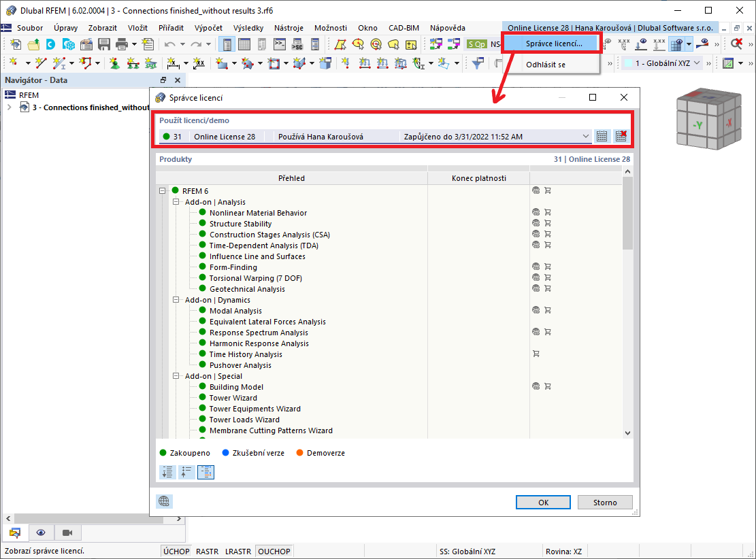
Task: Click the Dlubal Center blue C icon
Action: pyautogui.click(x=50, y=45)
